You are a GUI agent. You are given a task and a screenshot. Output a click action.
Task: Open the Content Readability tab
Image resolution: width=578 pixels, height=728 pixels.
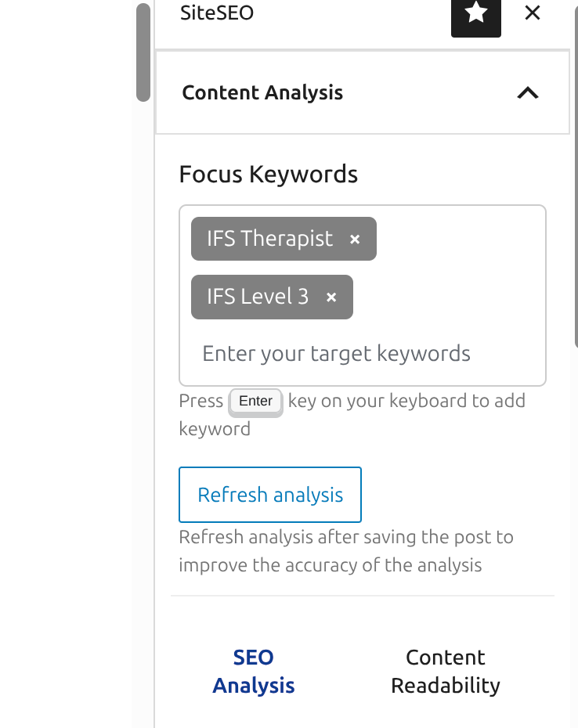click(x=445, y=672)
